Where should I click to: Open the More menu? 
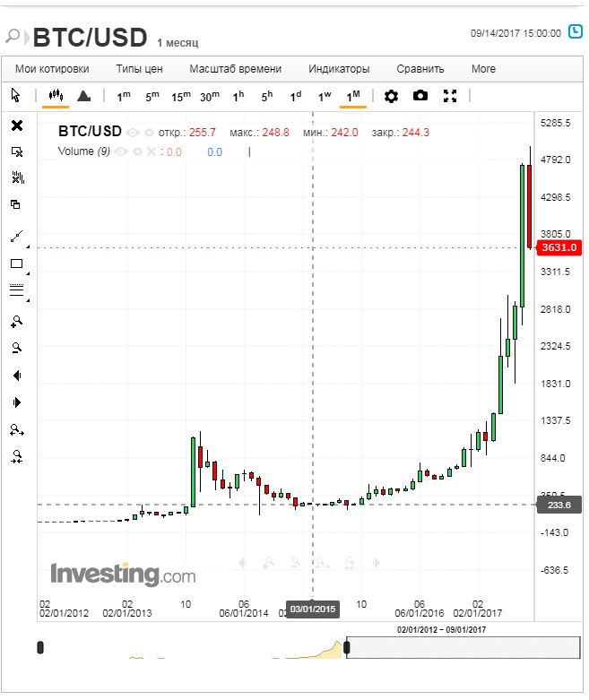[x=483, y=69]
